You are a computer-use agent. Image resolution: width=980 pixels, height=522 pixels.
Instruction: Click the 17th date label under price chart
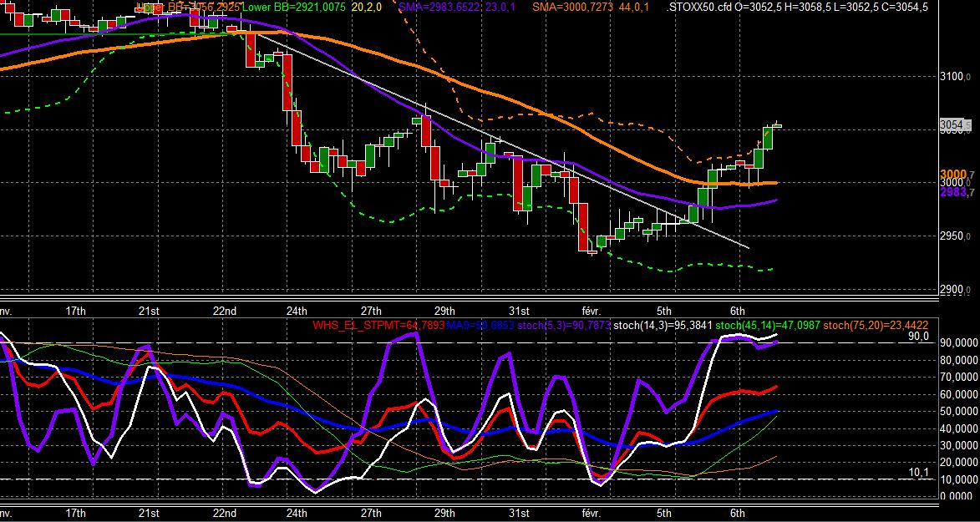(75, 311)
